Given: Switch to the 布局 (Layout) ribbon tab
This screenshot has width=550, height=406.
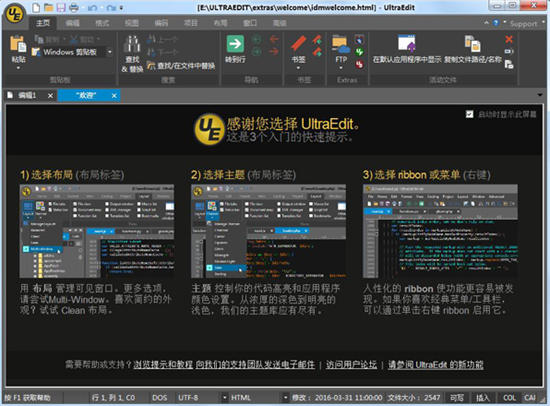Looking at the screenshot, I should coord(220,23).
